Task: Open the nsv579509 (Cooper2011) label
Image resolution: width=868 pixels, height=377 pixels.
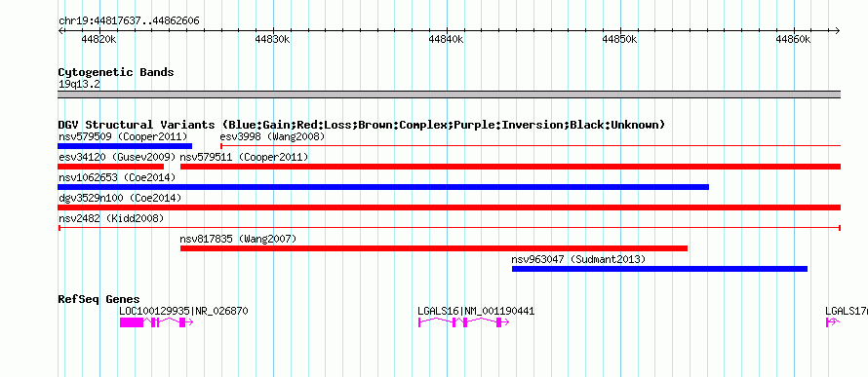Action: coord(123,136)
